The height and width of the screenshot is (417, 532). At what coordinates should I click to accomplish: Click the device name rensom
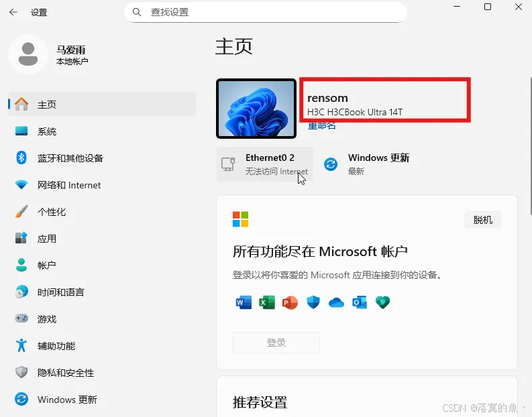(327, 98)
